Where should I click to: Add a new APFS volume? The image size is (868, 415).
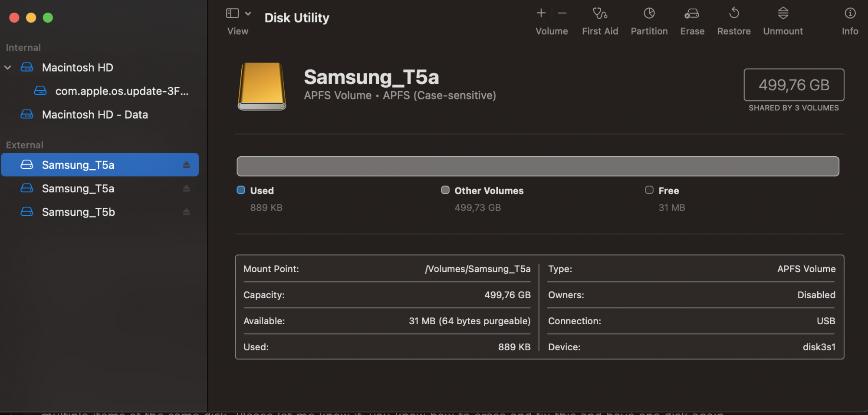pyautogui.click(x=541, y=13)
